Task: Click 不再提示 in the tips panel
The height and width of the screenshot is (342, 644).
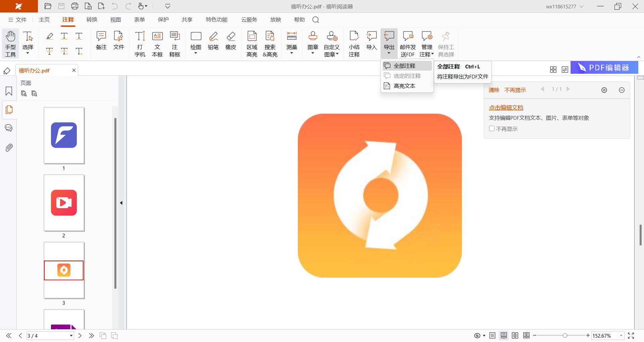Action: pos(515,90)
